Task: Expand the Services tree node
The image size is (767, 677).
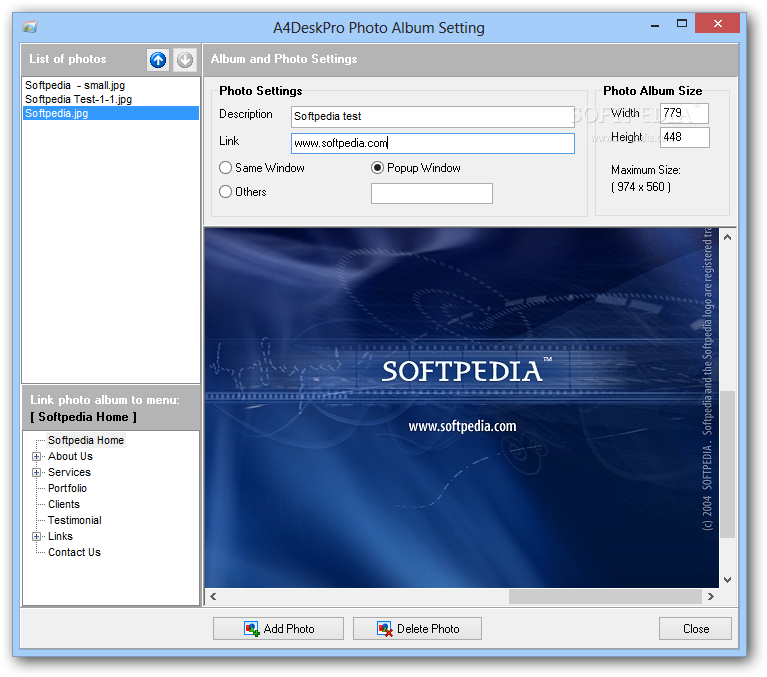Action: pyautogui.click(x=36, y=473)
